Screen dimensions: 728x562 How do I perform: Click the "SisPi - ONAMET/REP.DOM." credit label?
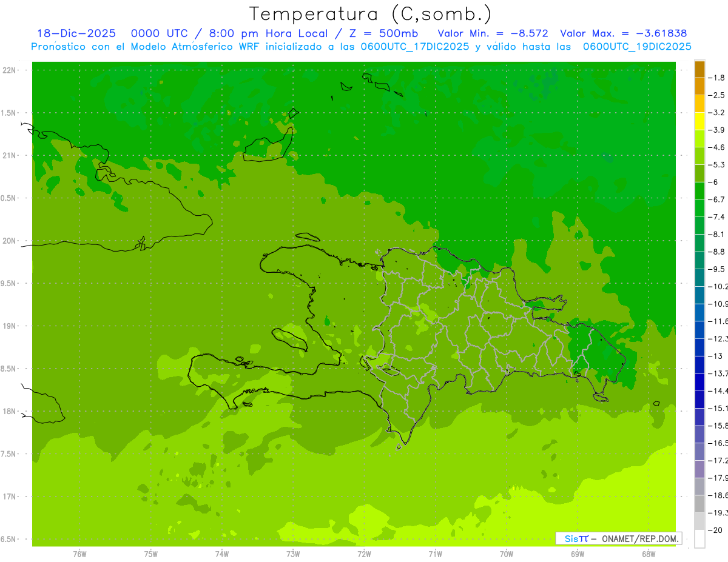[618, 538]
